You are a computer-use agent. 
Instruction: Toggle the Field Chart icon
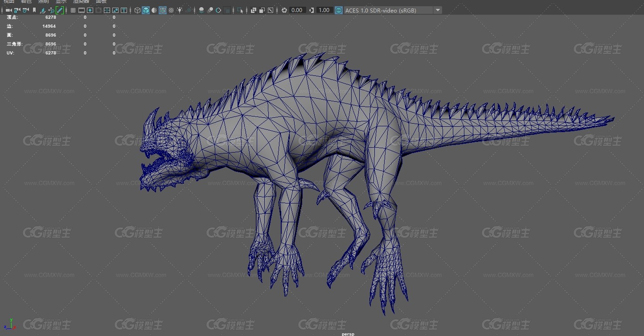107,10
